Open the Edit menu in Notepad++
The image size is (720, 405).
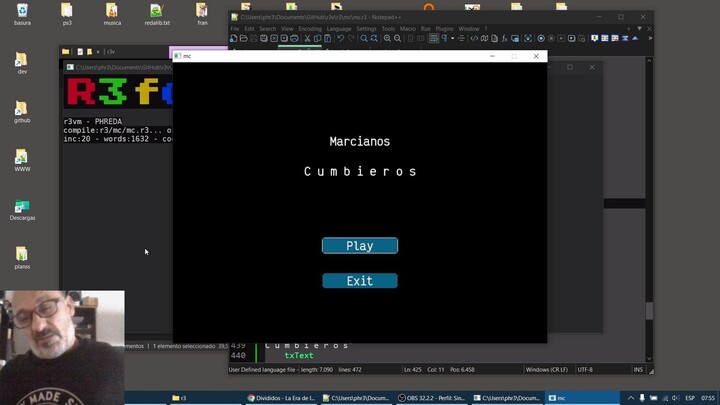pyautogui.click(x=249, y=28)
